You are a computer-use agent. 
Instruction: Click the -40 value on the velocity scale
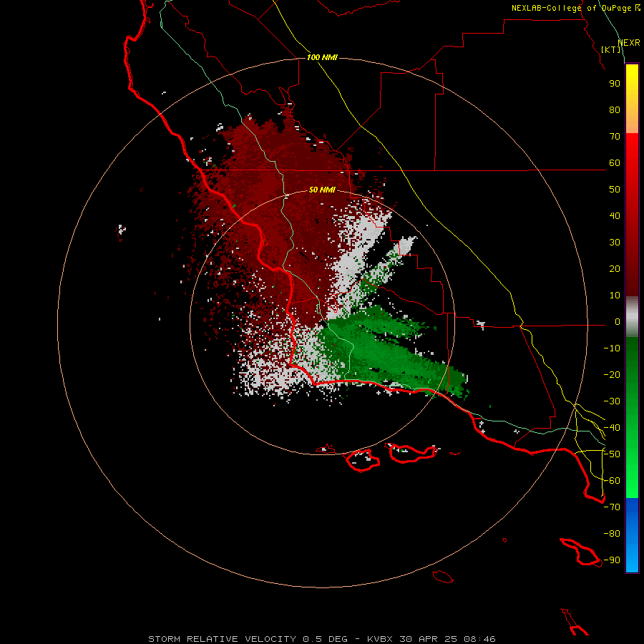tap(612, 428)
